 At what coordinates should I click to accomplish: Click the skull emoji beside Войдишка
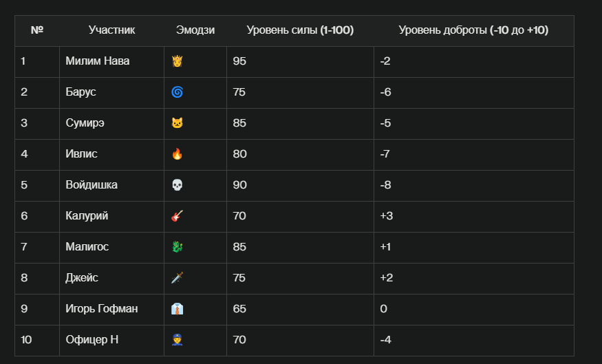[x=177, y=185]
